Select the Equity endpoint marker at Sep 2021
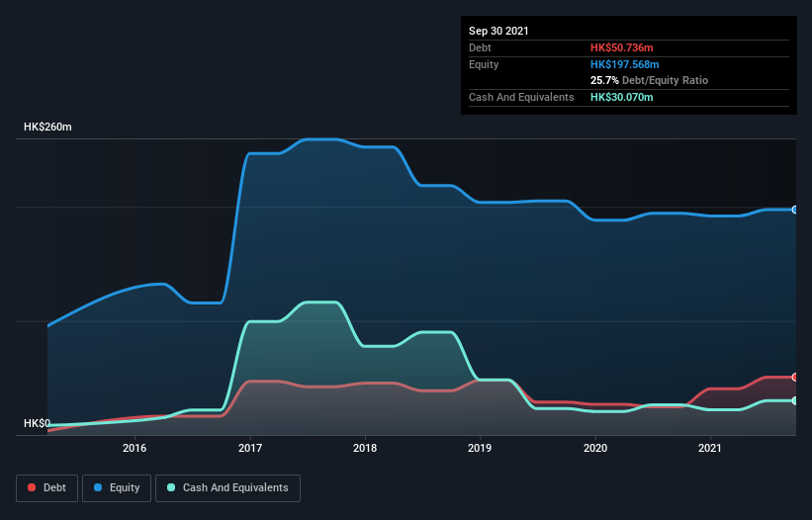This screenshot has width=812, height=520. point(795,210)
